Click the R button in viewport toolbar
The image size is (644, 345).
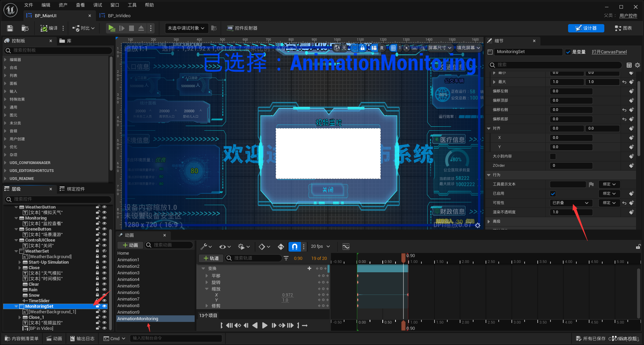382,48
